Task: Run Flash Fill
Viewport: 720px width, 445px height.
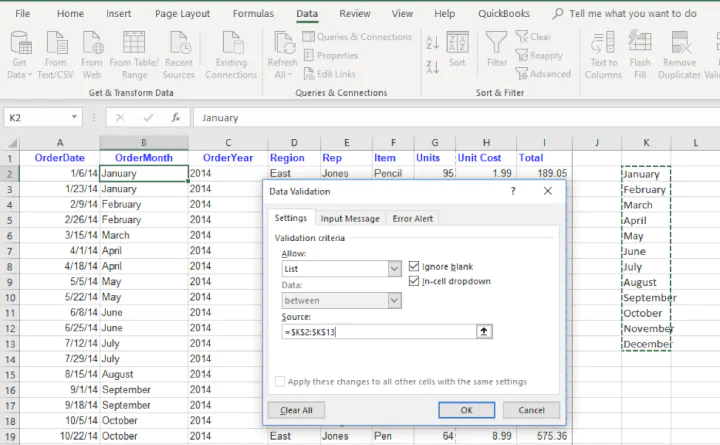Action: click(640, 55)
